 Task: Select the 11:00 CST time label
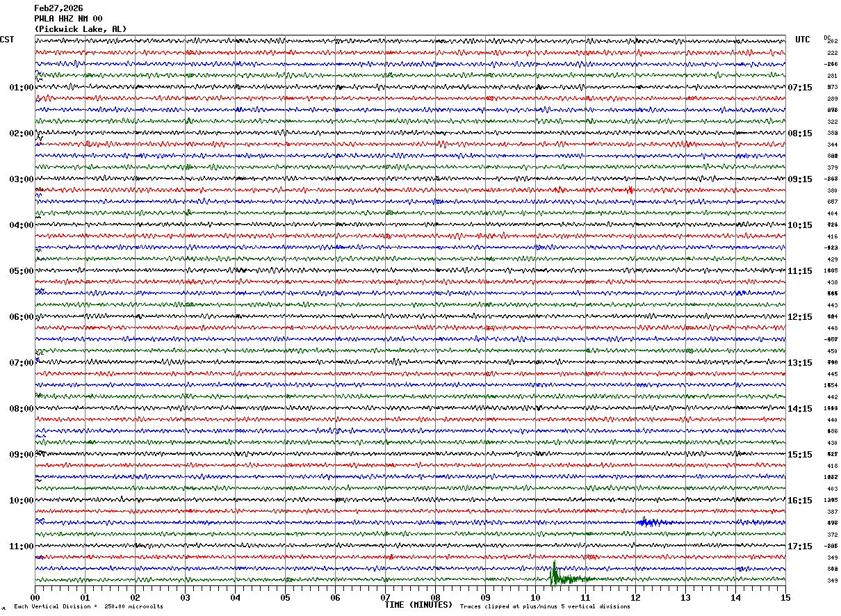pyautogui.click(x=22, y=546)
